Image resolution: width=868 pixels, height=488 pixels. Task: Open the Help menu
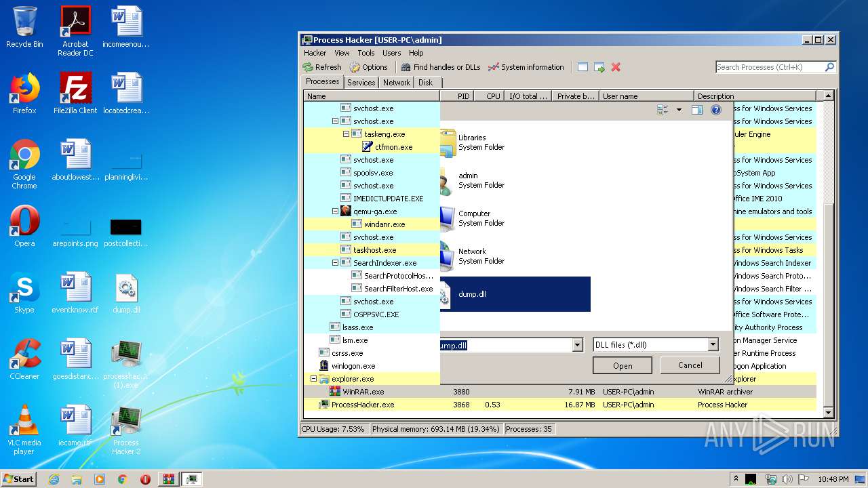click(x=416, y=53)
